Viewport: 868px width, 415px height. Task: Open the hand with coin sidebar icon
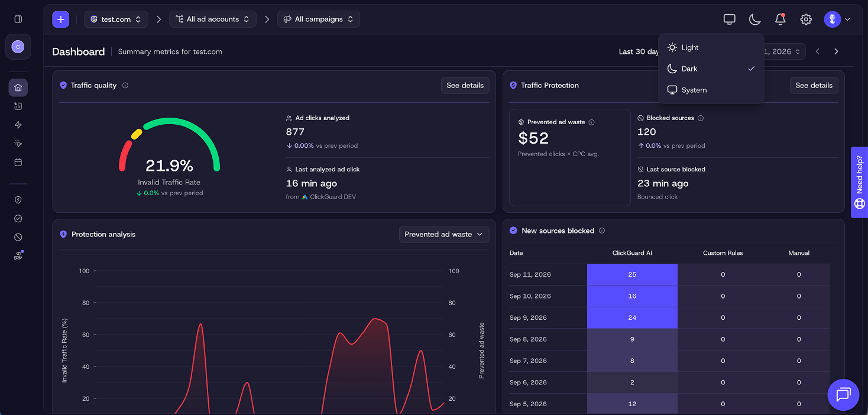[x=18, y=256]
